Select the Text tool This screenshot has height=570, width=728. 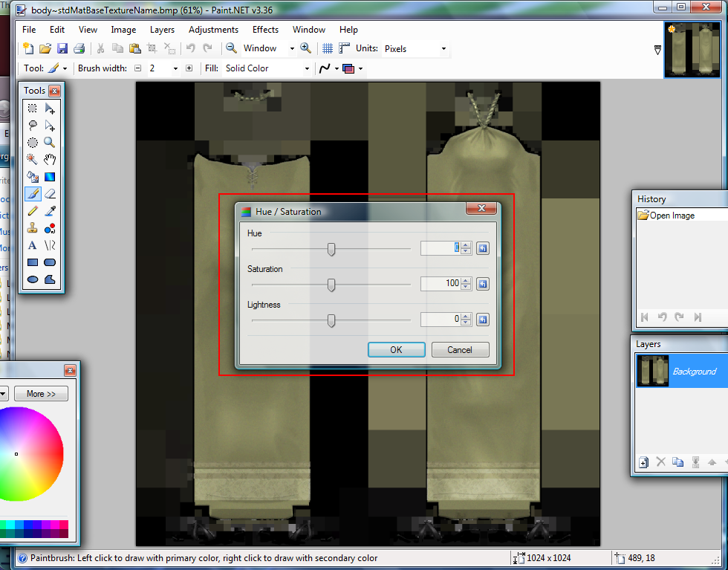click(x=33, y=245)
